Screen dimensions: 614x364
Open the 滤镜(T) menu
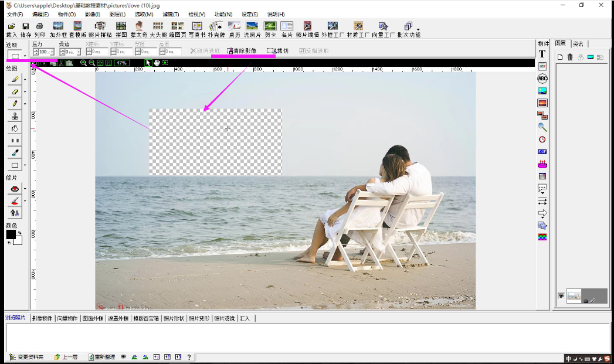point(171,14)
